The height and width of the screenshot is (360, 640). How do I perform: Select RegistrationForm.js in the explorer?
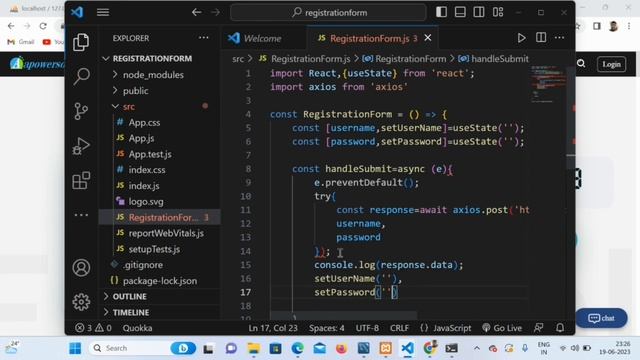coord(160,218)
